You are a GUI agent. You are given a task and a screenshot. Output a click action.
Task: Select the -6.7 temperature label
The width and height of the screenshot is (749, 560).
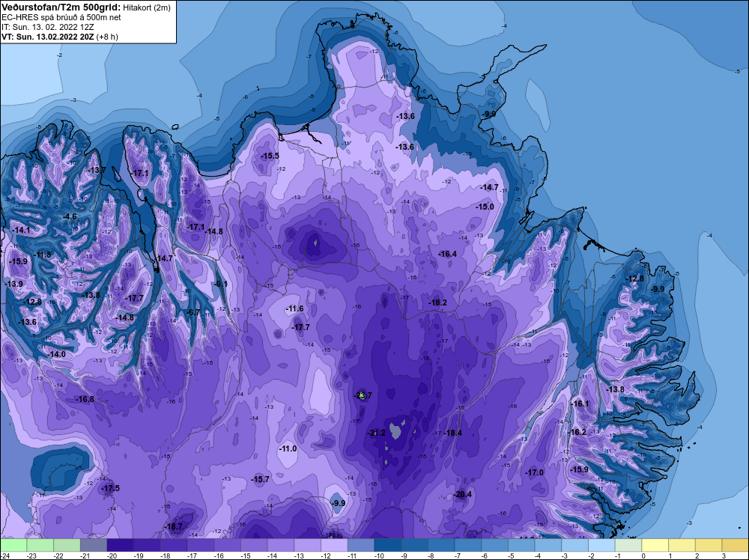tap(192, 313)
